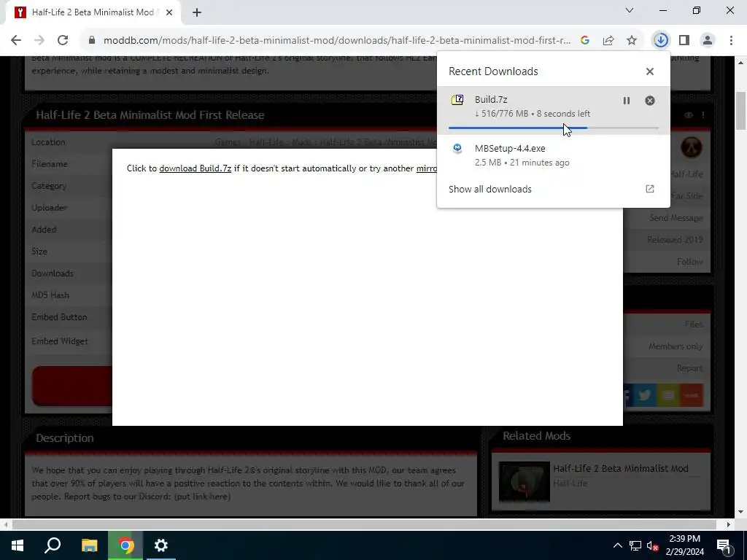This screenshot has width=747, height=560.
Task: Open the Related Mods Half-Life 2 Beta Minimalist link
Action: pyautogui.click(x=621, y=469)
